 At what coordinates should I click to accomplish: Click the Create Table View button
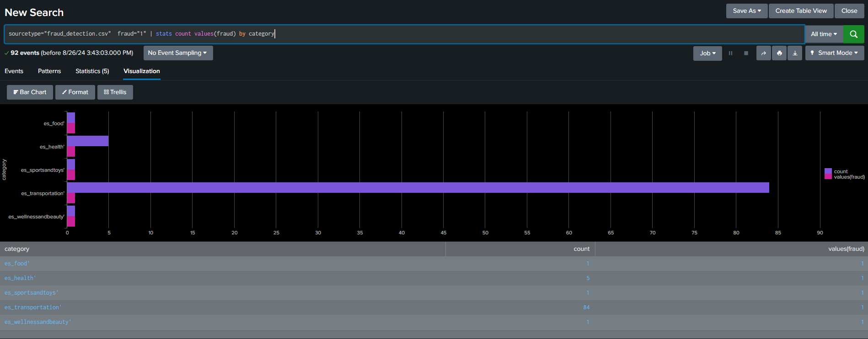coord(801,11)
